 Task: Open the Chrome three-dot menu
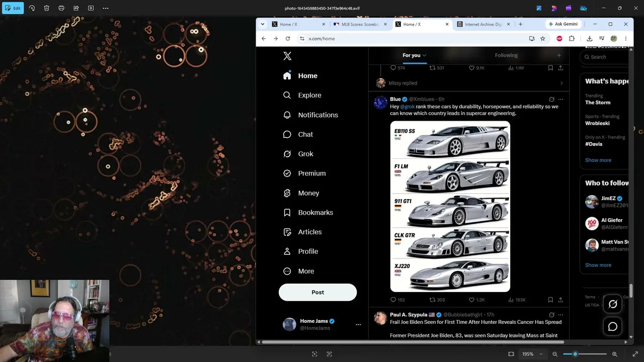click(626, 39)
